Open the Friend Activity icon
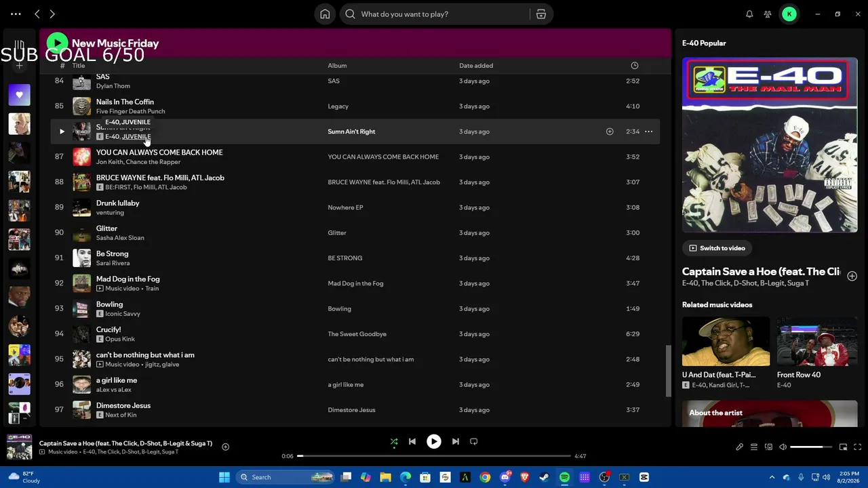Viewport: 868px width, 488px height. pos(768,14)
